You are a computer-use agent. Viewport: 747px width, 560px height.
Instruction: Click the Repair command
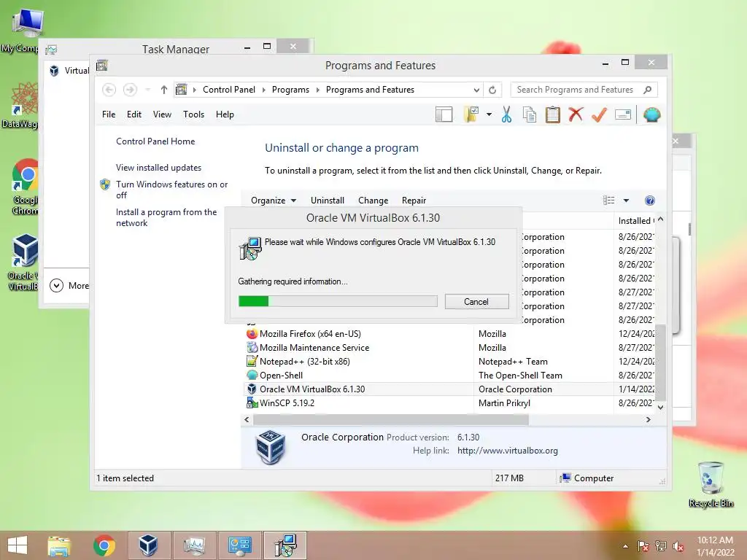[414, 201]
